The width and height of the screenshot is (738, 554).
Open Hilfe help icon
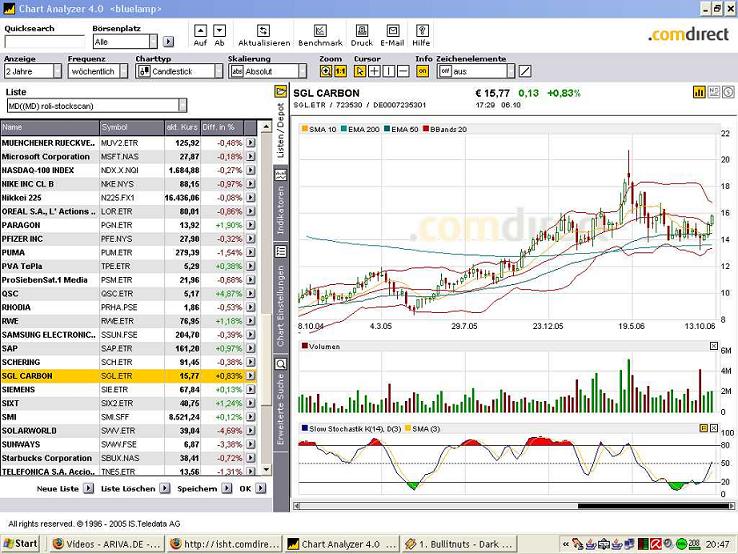(422, 31)
